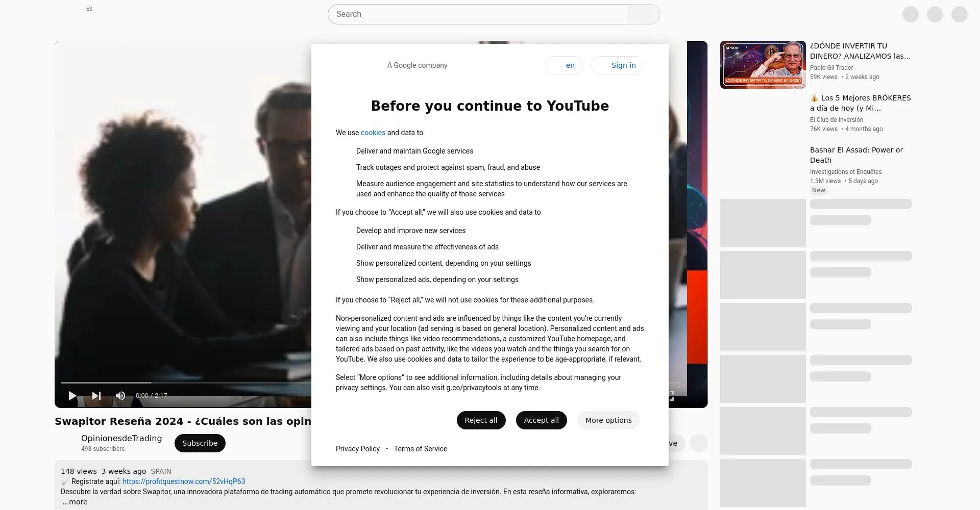The height and width of the screenshot is (510, 980).
Task: Mute the video volume icon
Action: [120, 396]
